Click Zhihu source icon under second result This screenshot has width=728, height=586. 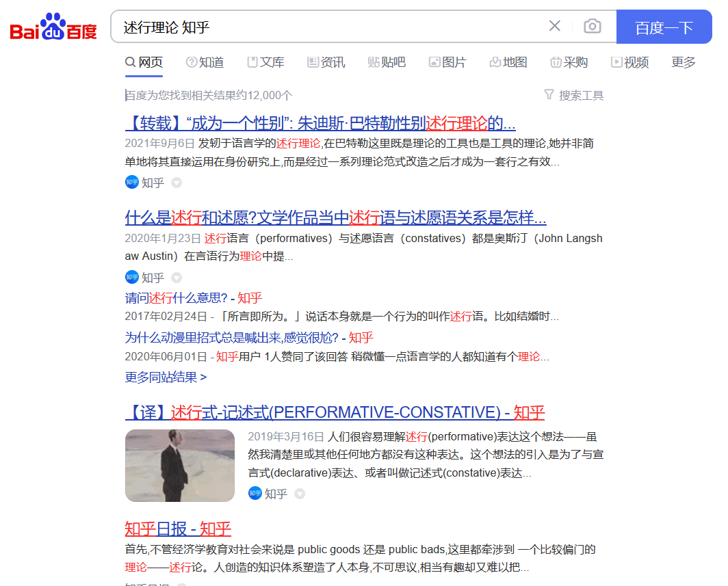(x=131, y=278)
